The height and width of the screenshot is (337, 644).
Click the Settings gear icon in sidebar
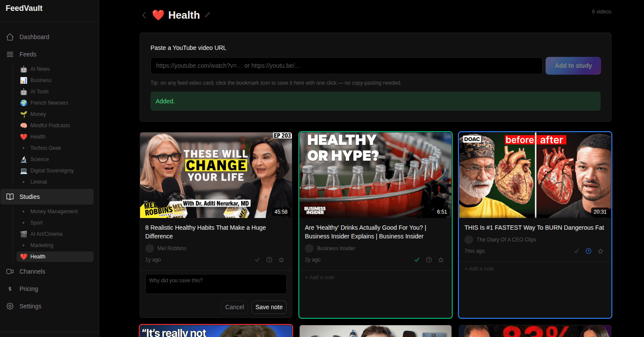point(10,306)
